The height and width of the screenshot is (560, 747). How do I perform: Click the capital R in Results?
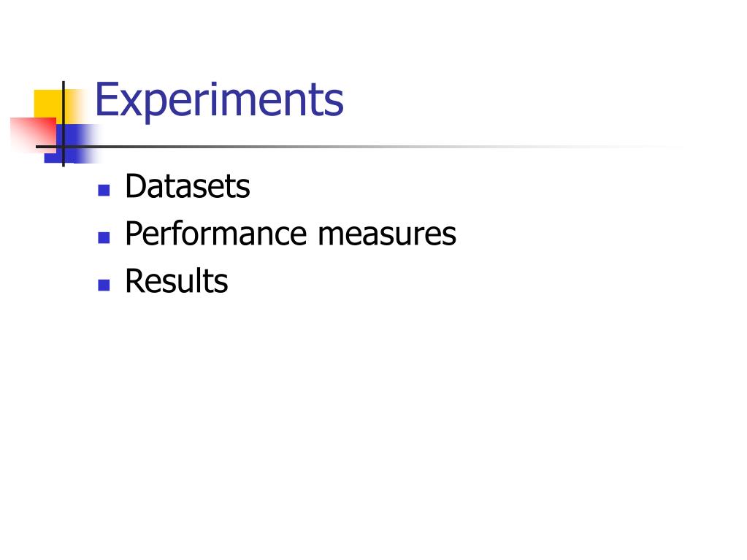tap(136, 281)
